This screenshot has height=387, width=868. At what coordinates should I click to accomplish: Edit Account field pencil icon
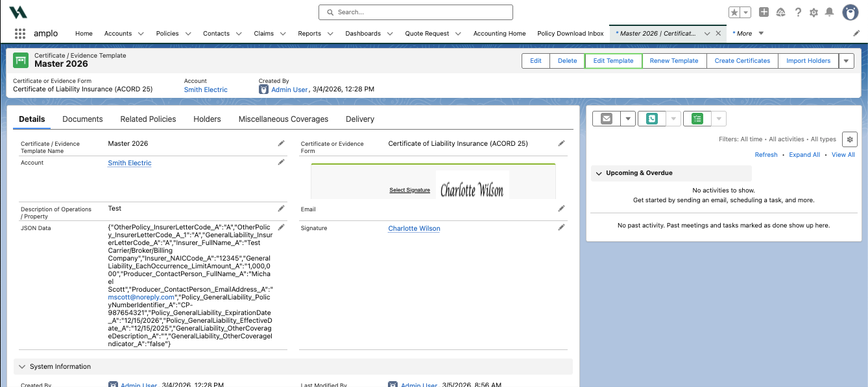coord(281,162)
